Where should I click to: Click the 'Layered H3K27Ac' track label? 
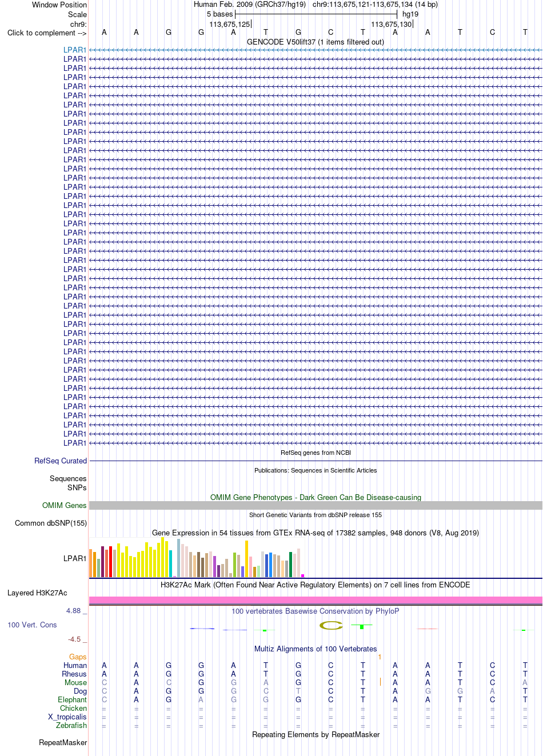(x=37, y=593)
